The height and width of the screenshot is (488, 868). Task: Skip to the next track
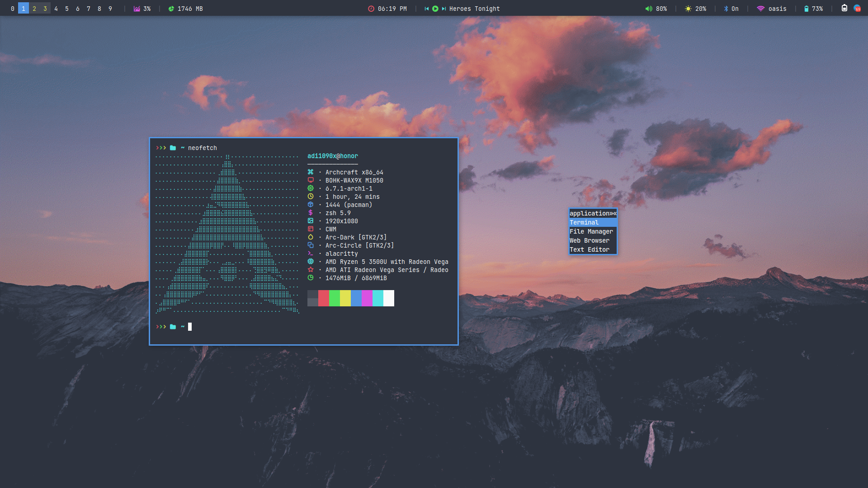(x=443, y=9)
